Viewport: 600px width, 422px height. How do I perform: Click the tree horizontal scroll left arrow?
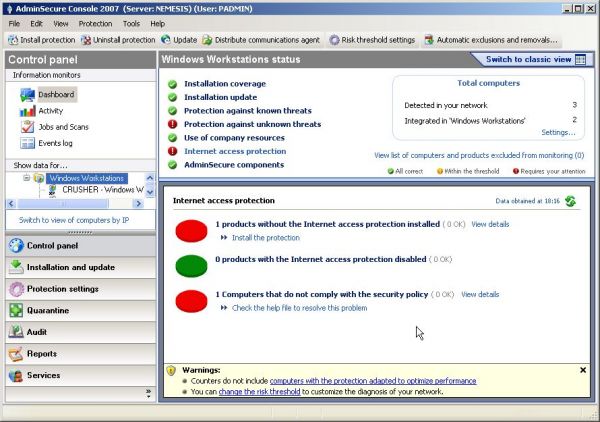pos(11,204)
